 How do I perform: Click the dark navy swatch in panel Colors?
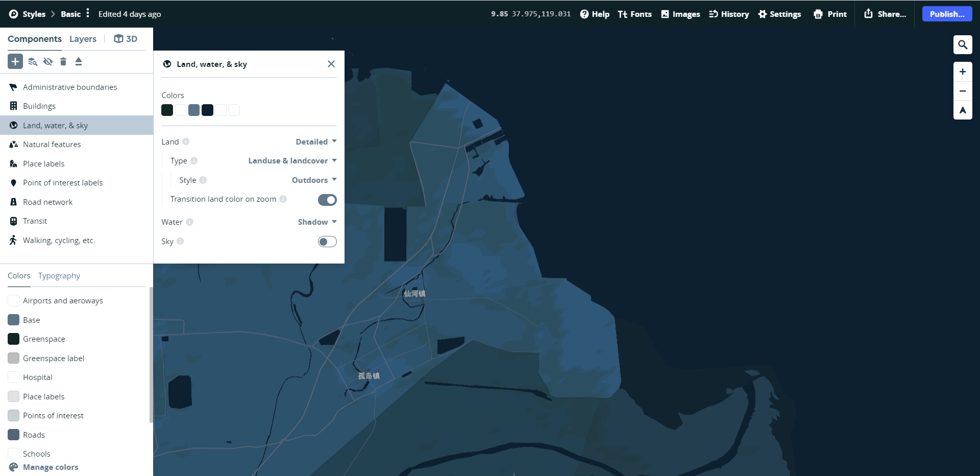207,110
